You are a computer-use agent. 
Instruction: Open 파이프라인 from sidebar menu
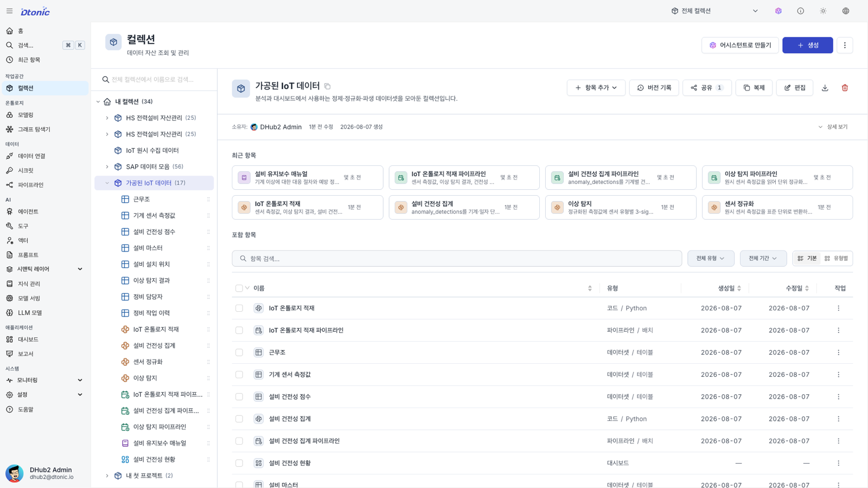point(44,185)
